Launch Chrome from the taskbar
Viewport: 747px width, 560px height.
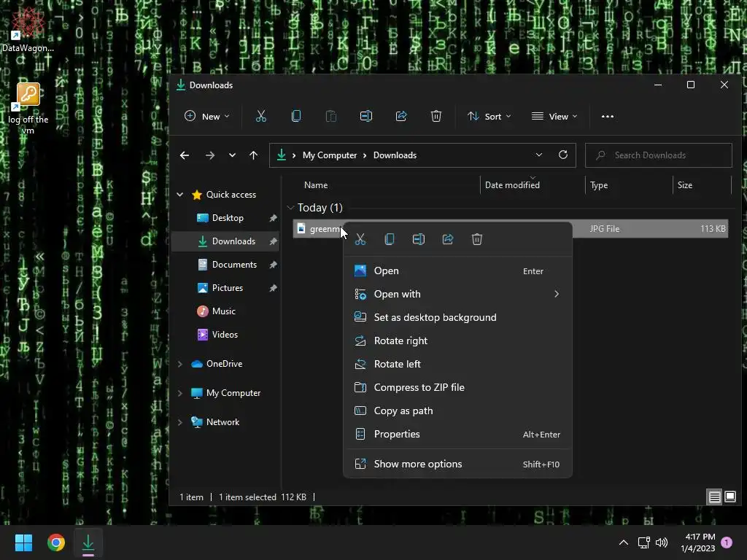(55, 542)
